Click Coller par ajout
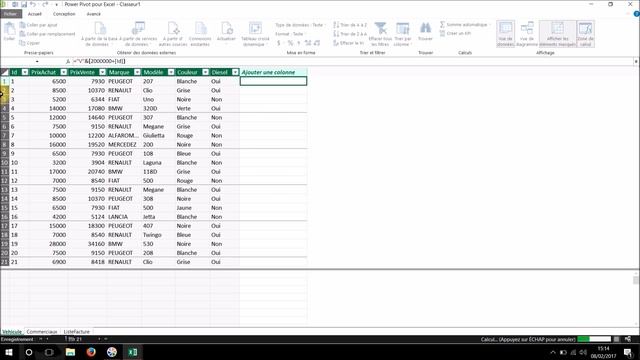Screen dimensions: 640x360 (38, 25)
